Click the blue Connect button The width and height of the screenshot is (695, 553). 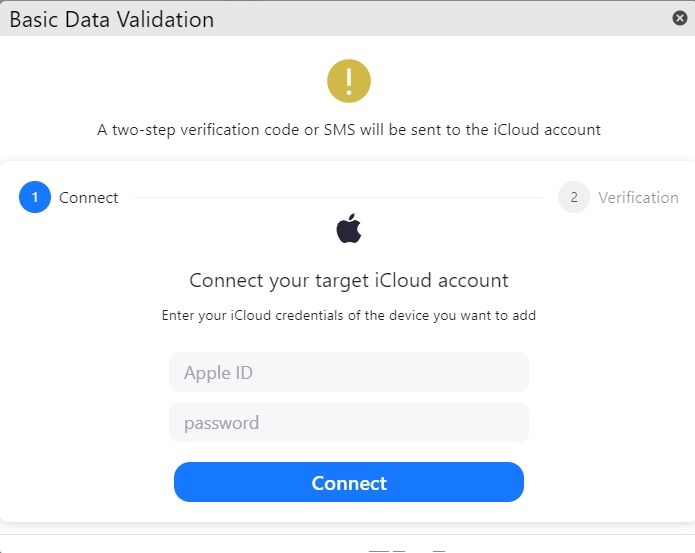pos(349,482)
